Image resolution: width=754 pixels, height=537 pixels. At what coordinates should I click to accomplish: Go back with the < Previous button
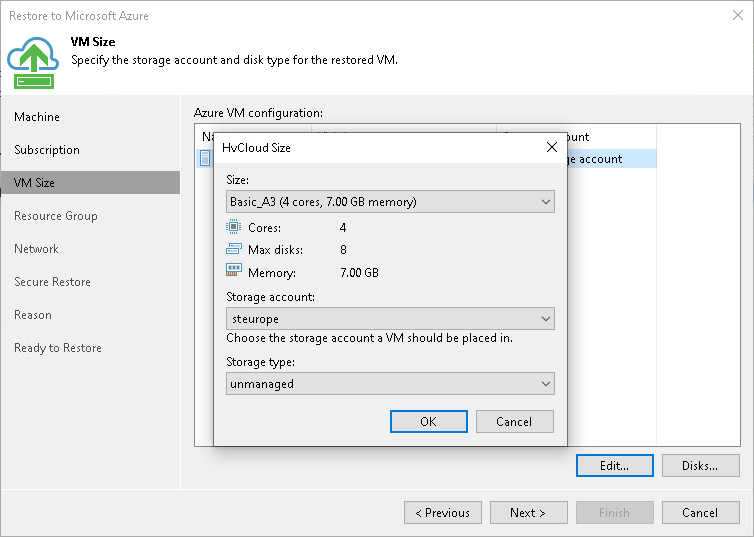tap(442, 513)
